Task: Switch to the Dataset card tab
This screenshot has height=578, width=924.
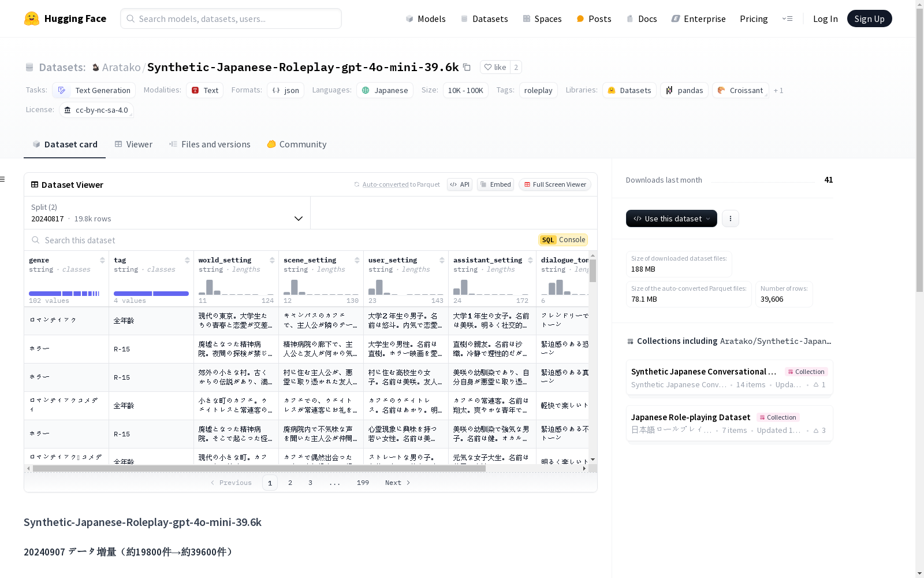Action: point(65,144)
